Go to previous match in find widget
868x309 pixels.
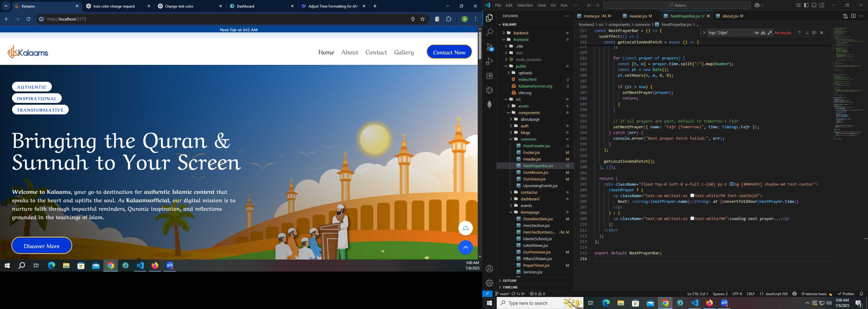click(x=799, y=33)
